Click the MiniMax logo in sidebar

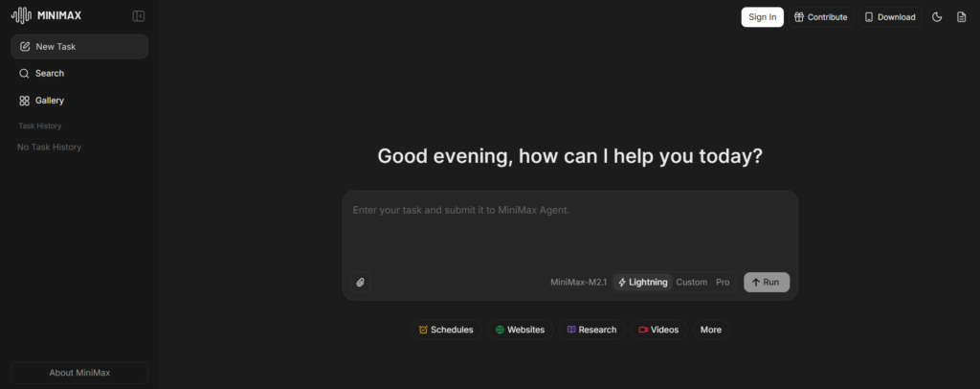point(46,16)
